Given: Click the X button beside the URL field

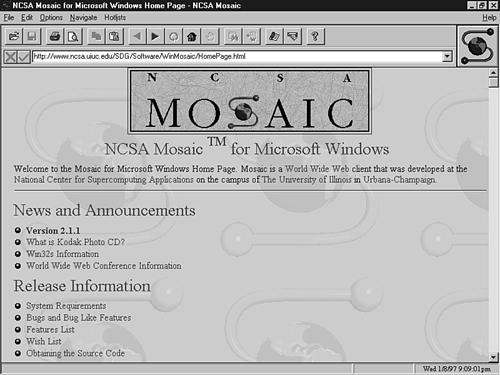Looking at the screenshot, I should [x=11, y=57].
